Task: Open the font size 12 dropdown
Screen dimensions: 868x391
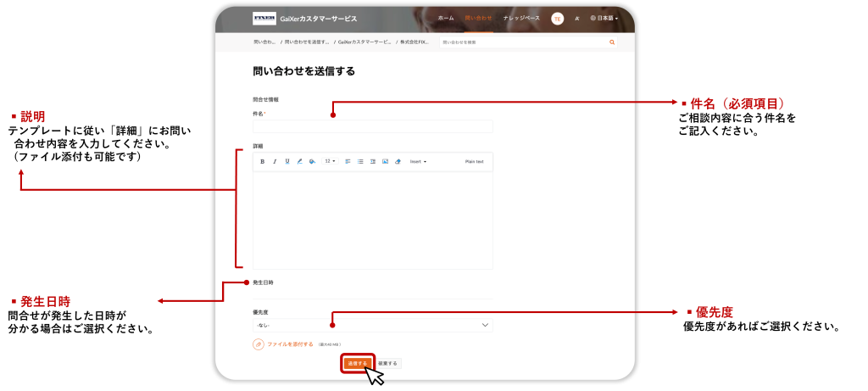Action: pyautogui.click(x=331, y=161)
